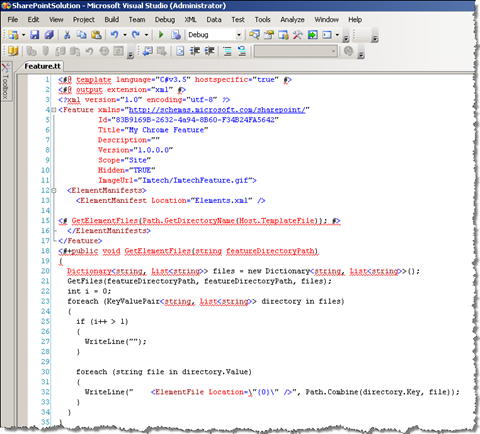Open the Build menu
This screenshot has height=434, width=480.
point(112,20)
